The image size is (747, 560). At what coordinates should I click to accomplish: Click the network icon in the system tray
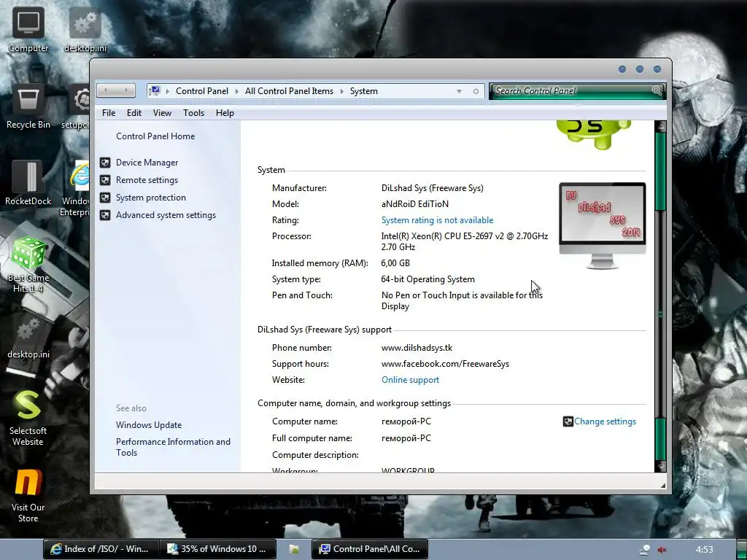pyautogui.click(x=645, y=550)
